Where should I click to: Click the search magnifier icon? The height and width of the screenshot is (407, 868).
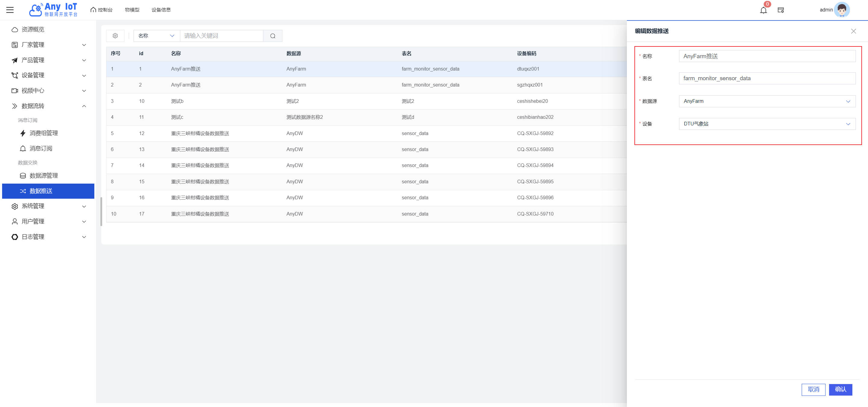coord(272,36)
